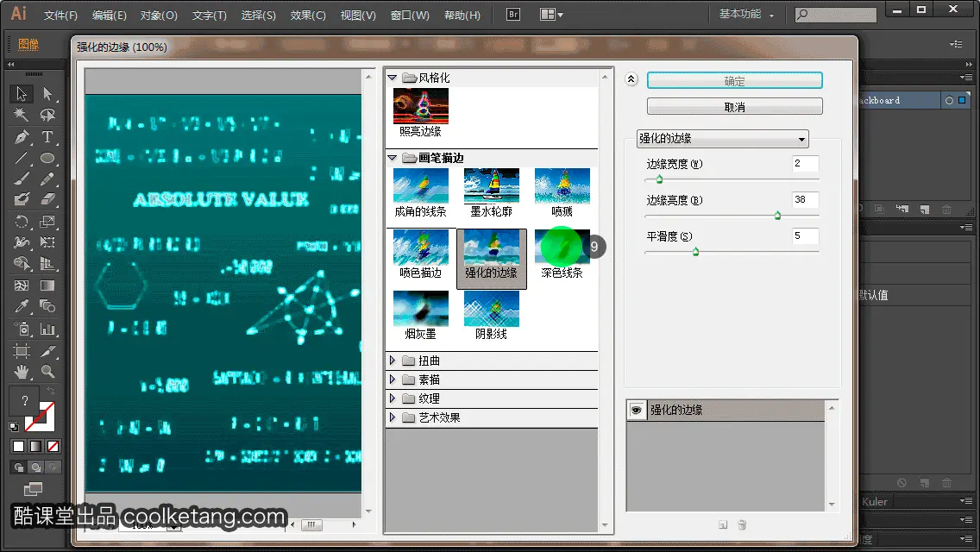Collapse filter gallery thumbnails panel

pos(631,78)
